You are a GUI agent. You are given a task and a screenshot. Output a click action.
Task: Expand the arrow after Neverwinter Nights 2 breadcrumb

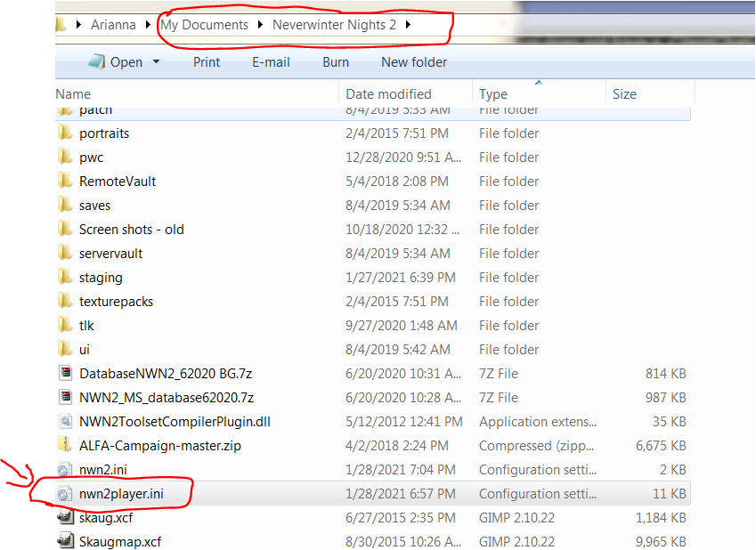408,25
